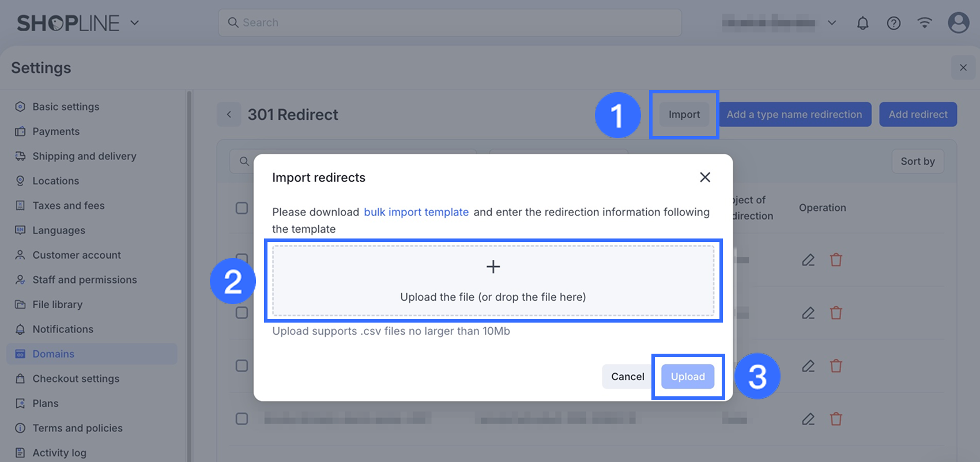
Task: Click the edit pencil icon in first row
Action: (x=808, y=260)
